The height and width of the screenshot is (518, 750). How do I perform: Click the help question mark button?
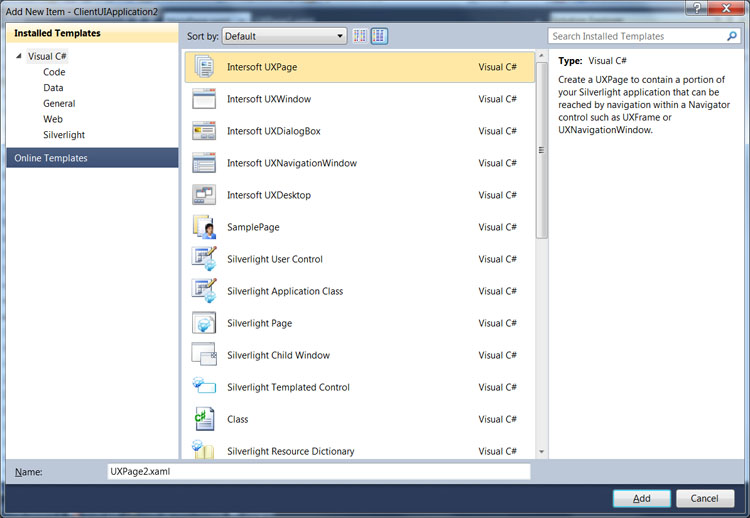697,8
